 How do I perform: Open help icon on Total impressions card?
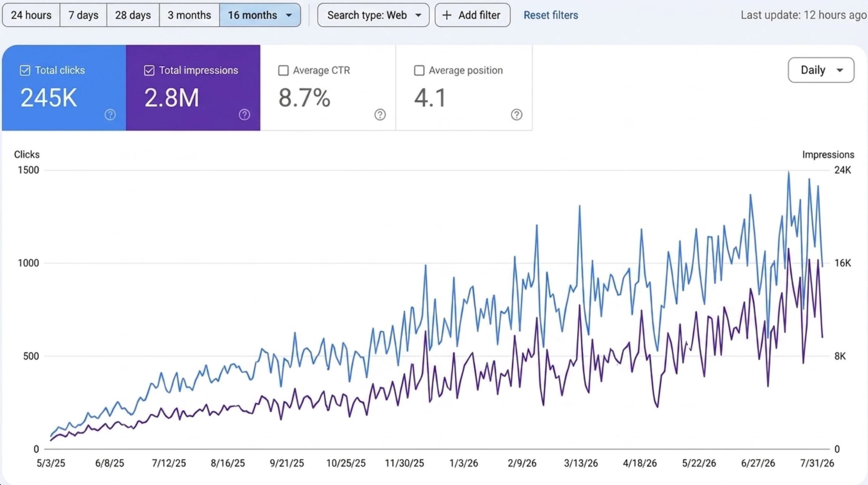[x=244, y=115]
